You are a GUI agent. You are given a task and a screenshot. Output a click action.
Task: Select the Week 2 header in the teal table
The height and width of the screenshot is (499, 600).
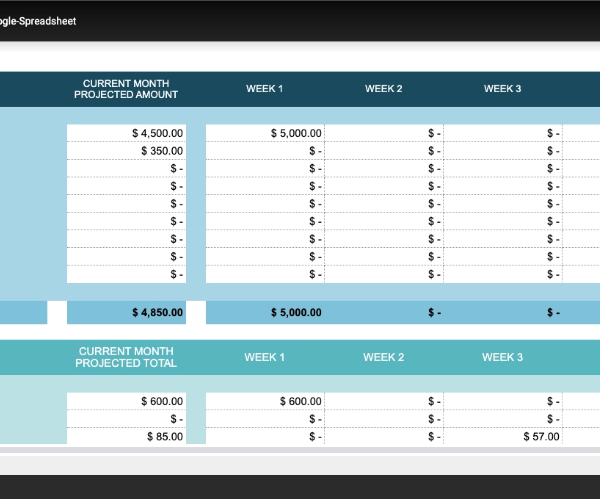[384, 357]
